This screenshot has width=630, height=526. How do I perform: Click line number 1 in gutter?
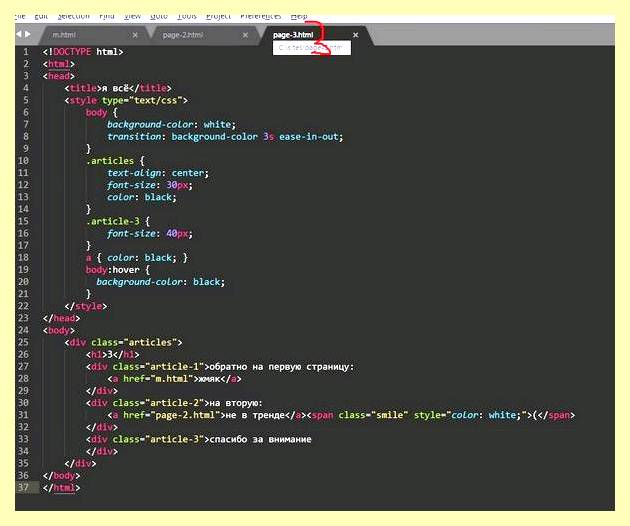pos(26,52)
